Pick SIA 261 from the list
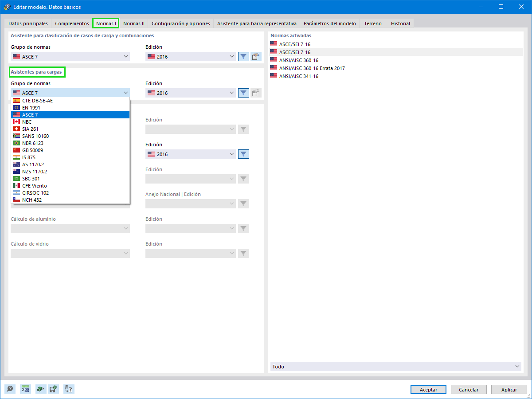The height and width of the screenshot is (399, 532). (x=70, y=129)
